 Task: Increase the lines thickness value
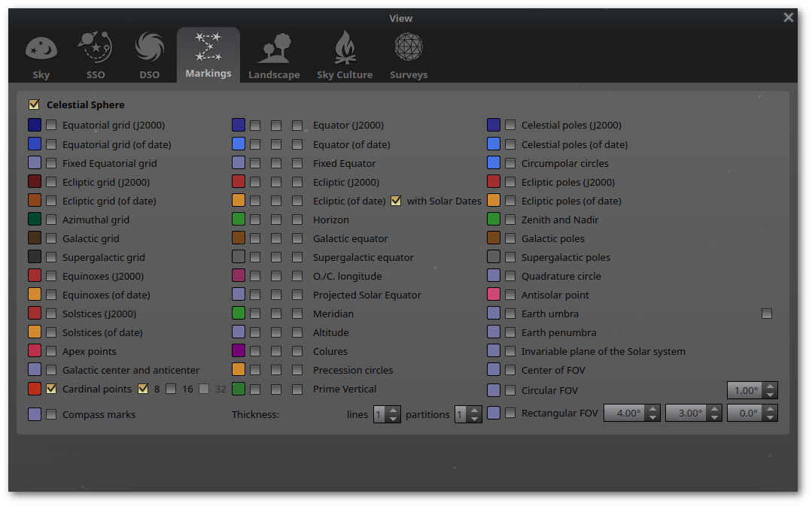(x=394, y=411)
